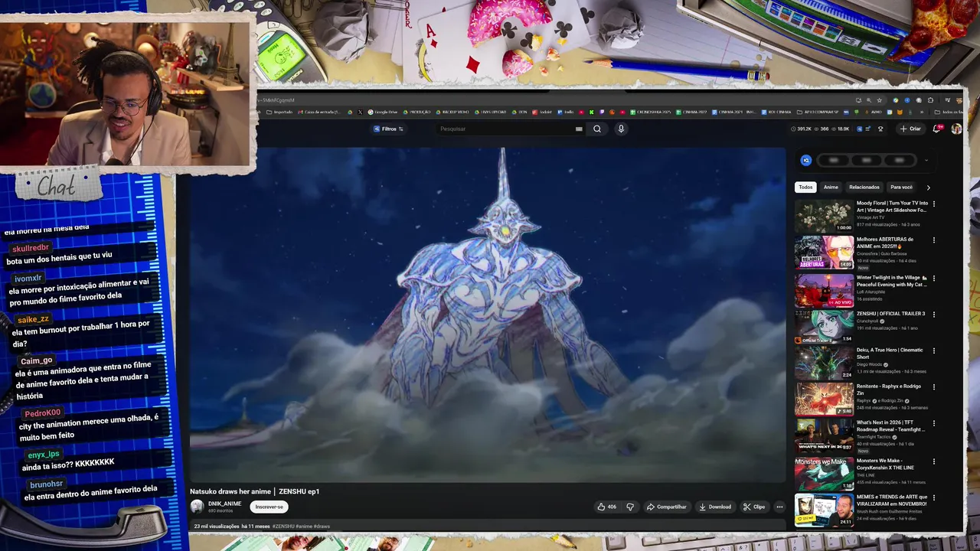980x551 pixels.
Task: Click the main ZENSHU video player
Action: (488, 314)
